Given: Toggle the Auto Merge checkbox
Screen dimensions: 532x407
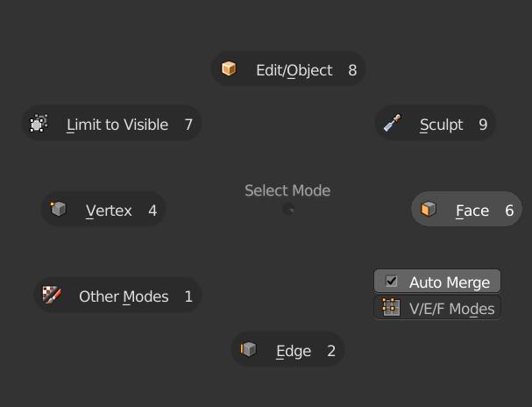Looking at the screenshot, I should pyautogui.click(x=392, y=282).
